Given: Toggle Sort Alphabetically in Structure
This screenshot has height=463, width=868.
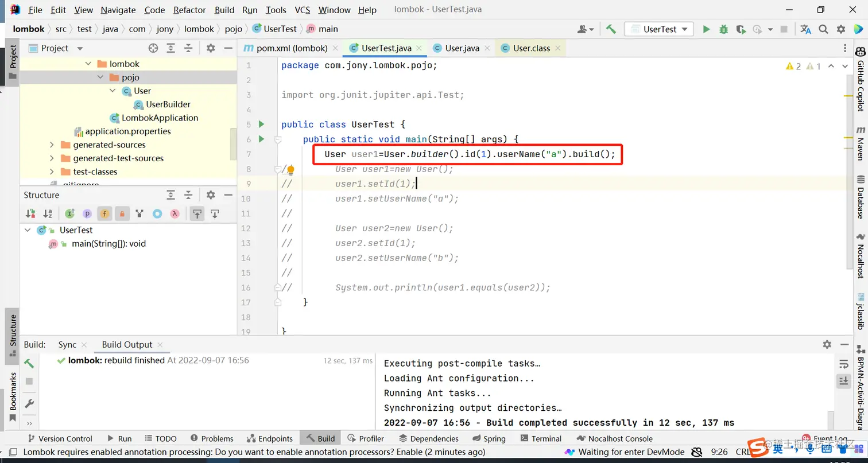Looking at the screenshot, I should point(48,214).
